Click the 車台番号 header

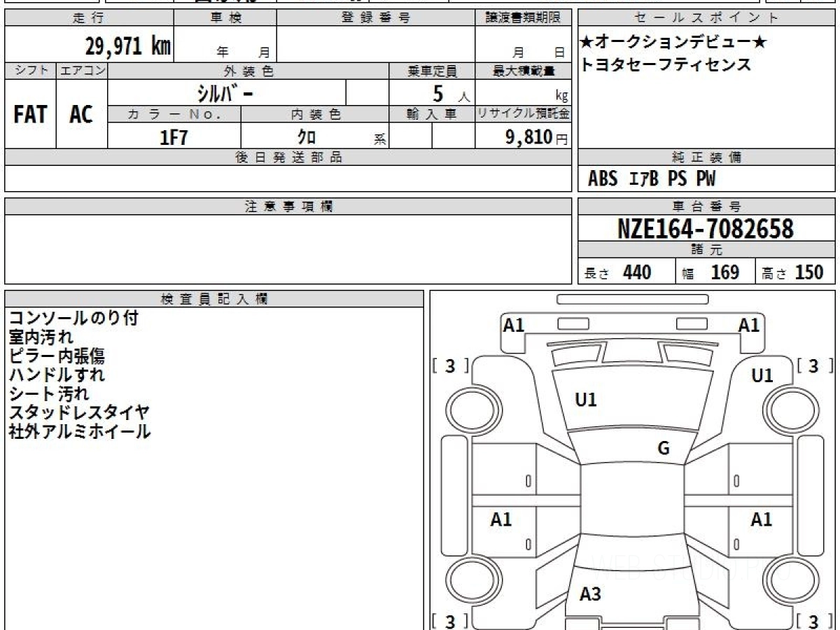pyautogui.click(x=707, y=206)
